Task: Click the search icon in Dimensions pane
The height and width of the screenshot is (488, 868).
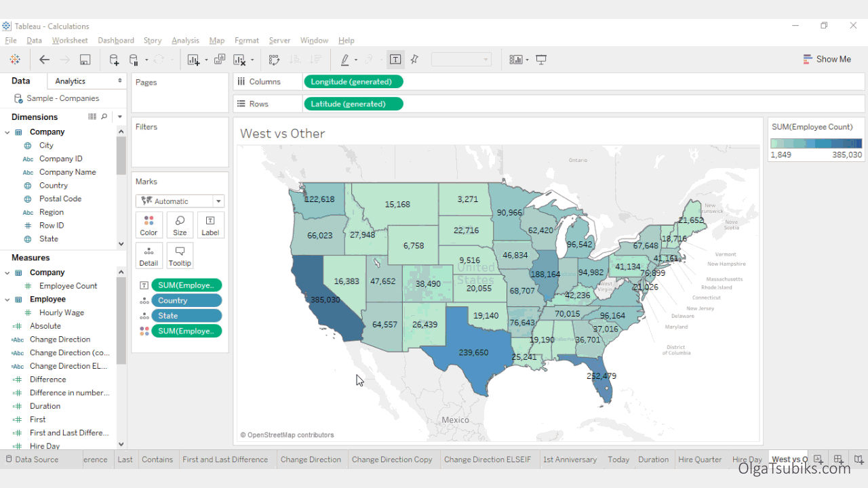Action: [x=103, y=116]
